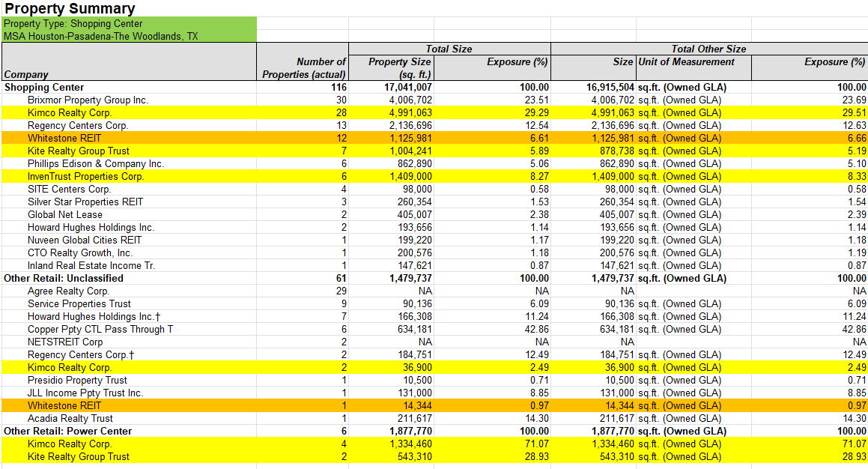Select the Copper Ppty CTL Pass Through T cell
868x469 pixels.
(100, 330)
